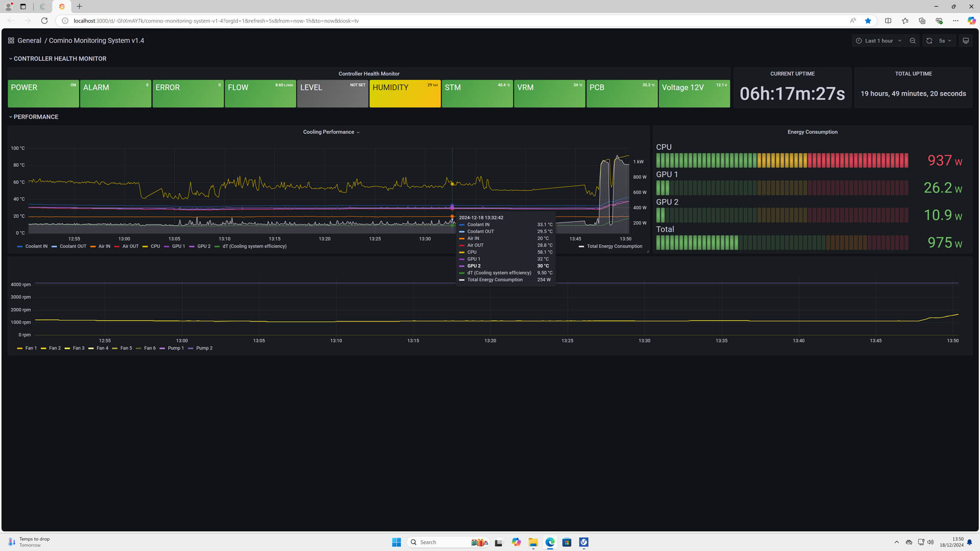980x551 pixels.
Task: Click the Controller Health Monitor panel title
Action: (369, 74)
